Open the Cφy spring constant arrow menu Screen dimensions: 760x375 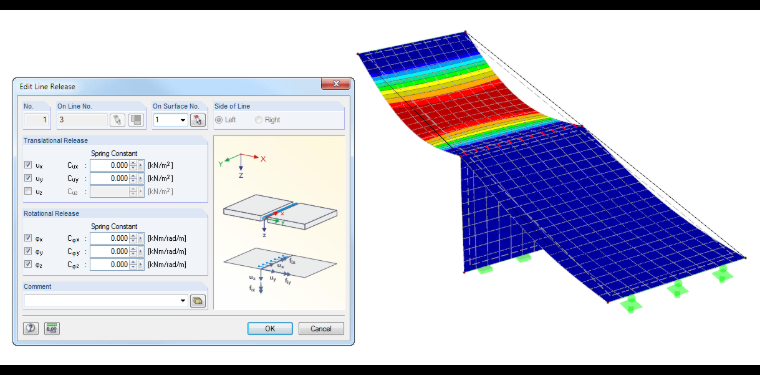[x=141, y=251]
